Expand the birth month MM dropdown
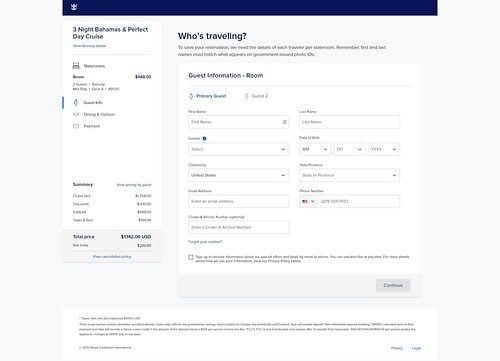Image resolution: width=500 pixels, height=361 pixels. point(315,149)
